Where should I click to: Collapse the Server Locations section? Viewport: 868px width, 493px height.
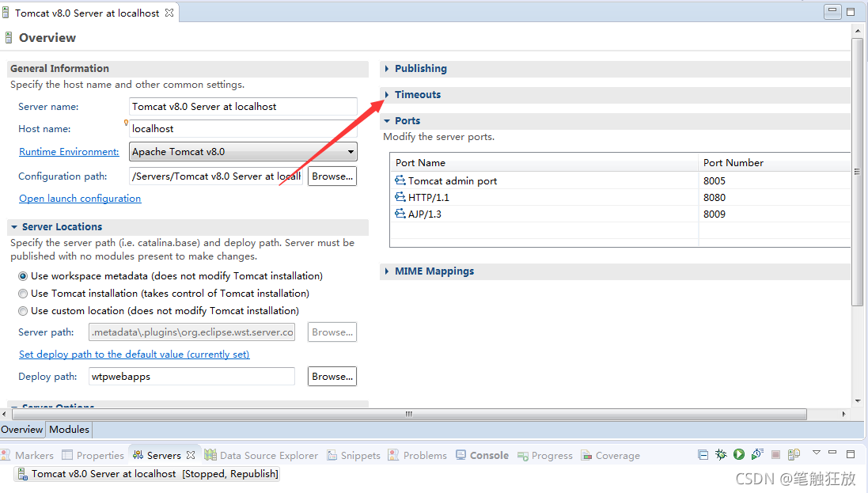pos(14,226)
